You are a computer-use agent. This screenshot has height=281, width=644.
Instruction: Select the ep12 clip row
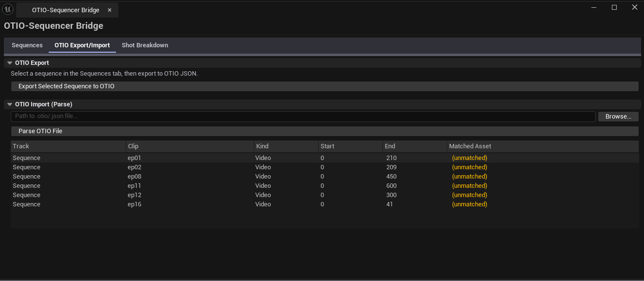coord(324,195)
